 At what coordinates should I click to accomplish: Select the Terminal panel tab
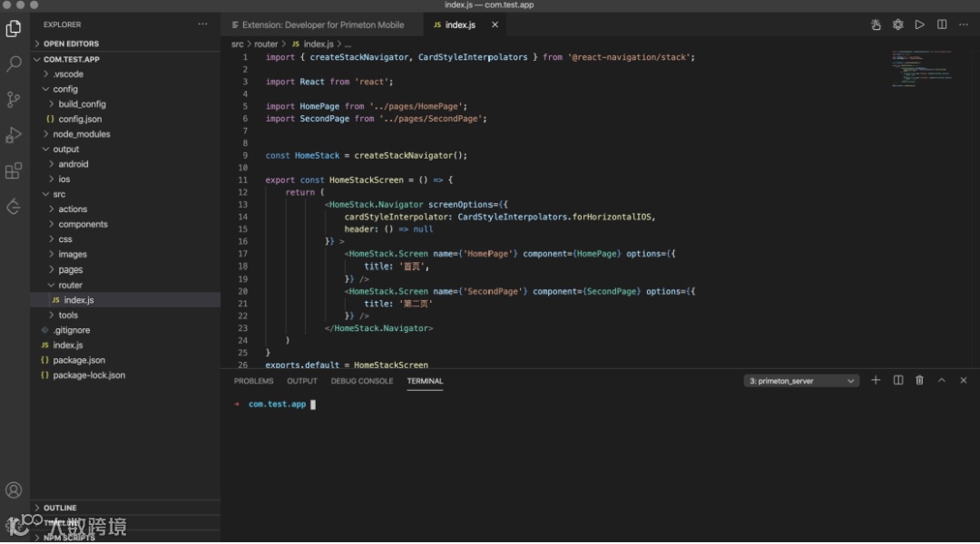pos(425,381)
